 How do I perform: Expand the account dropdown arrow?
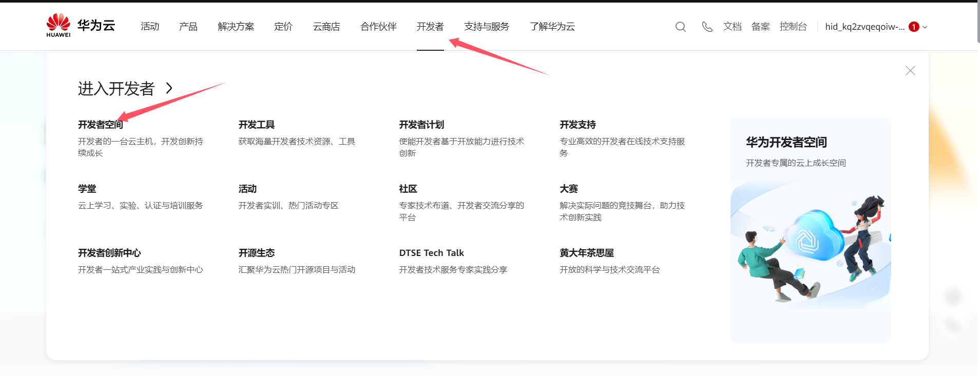[925, 27]
